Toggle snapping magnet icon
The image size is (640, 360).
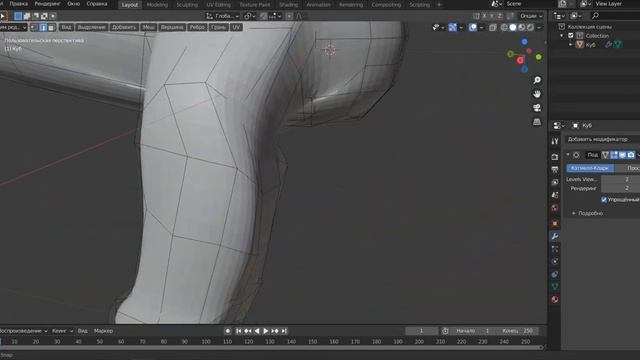(x=263, y=16)
